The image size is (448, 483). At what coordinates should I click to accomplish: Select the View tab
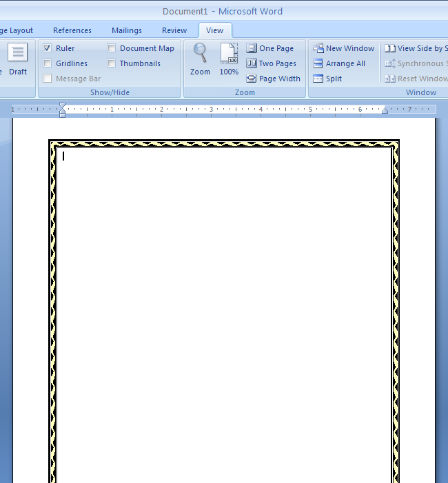click(x=215, y=30)
